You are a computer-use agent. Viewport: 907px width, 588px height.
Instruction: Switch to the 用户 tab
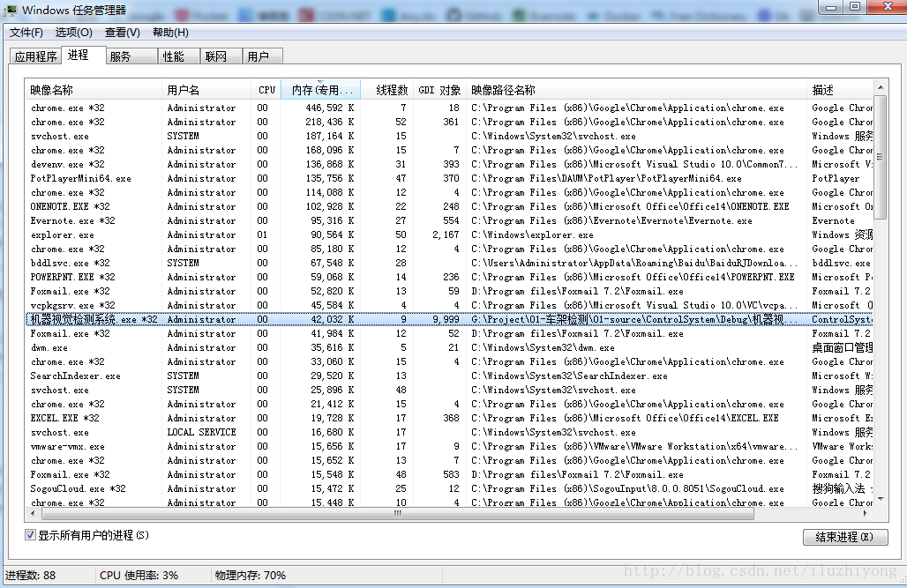(263, 56)
